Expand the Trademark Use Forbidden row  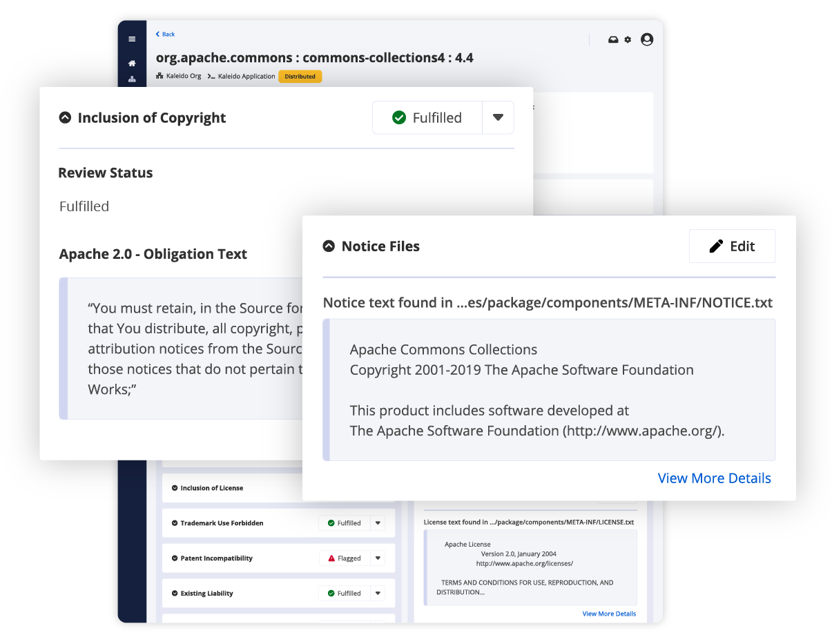[x=175, y=523]
